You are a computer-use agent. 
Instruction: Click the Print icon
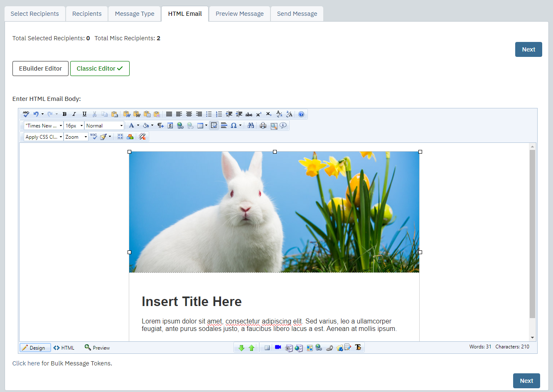tap(263, 125)
